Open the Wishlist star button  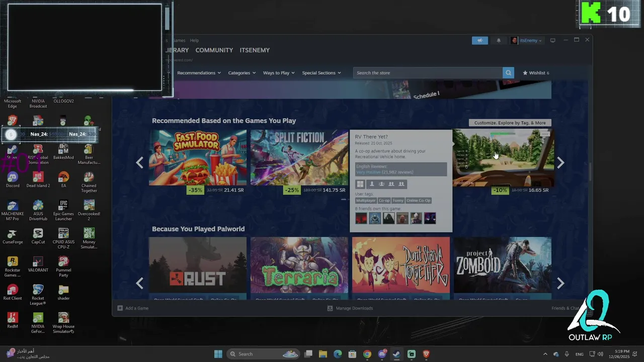pyautogui.click(x=536, y=73)
